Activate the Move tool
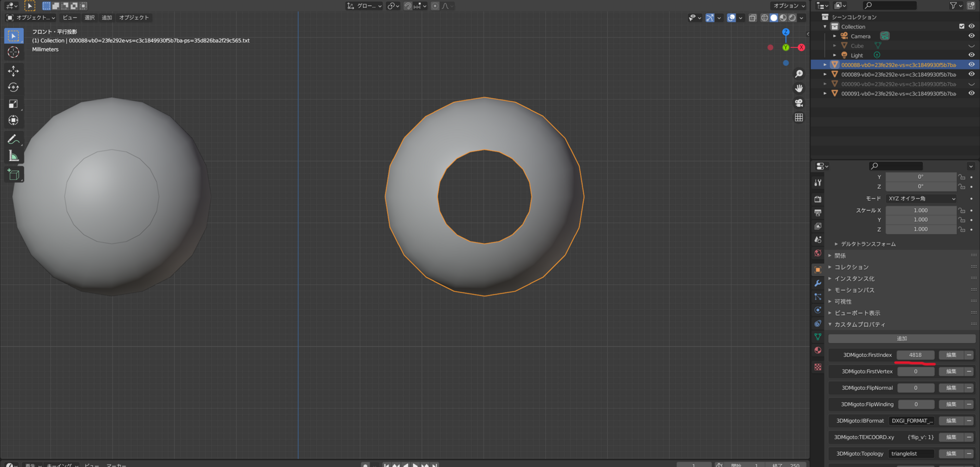The width and height of the screenshot is (980, 467). (13, 71)
